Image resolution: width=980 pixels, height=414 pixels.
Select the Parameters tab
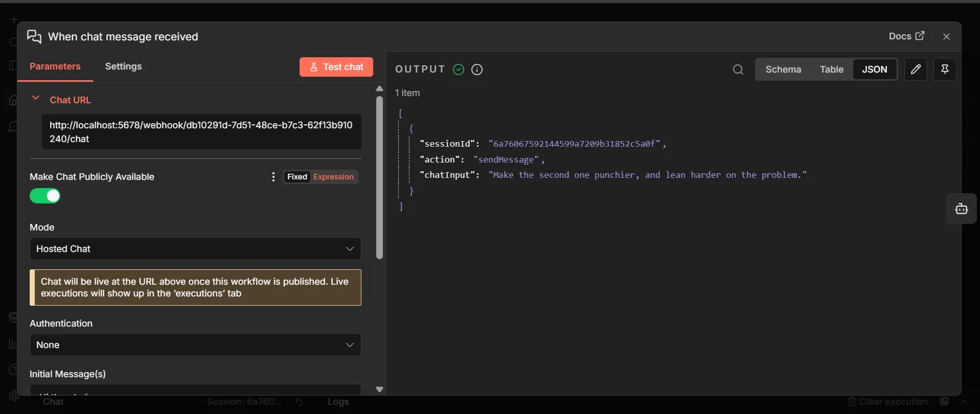coord(55,66)
